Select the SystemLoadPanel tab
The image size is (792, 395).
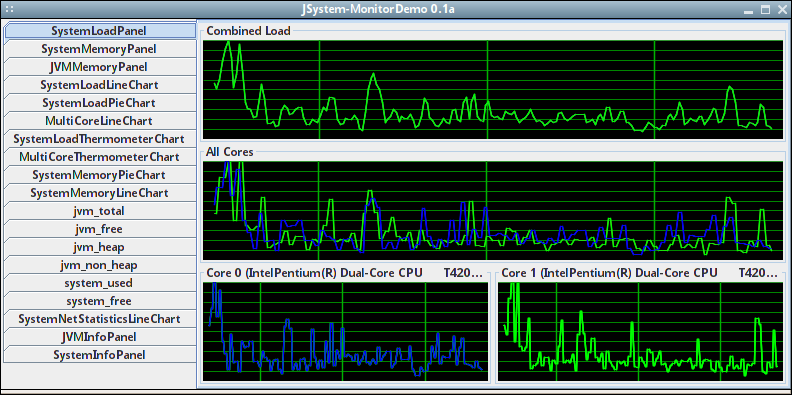pyautogui.click(x=100, y=31)
